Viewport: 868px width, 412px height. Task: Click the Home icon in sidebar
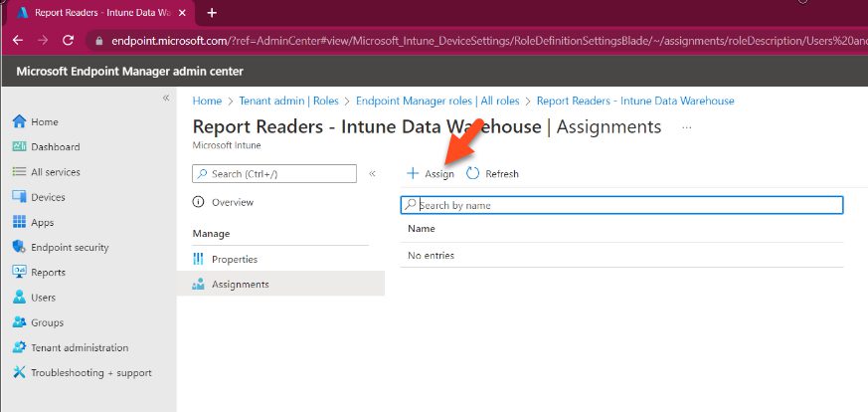coord(19,121)
